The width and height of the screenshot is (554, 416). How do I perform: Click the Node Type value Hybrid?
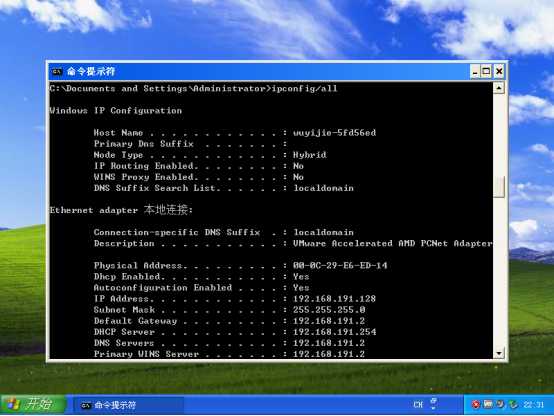coord(310,155)
